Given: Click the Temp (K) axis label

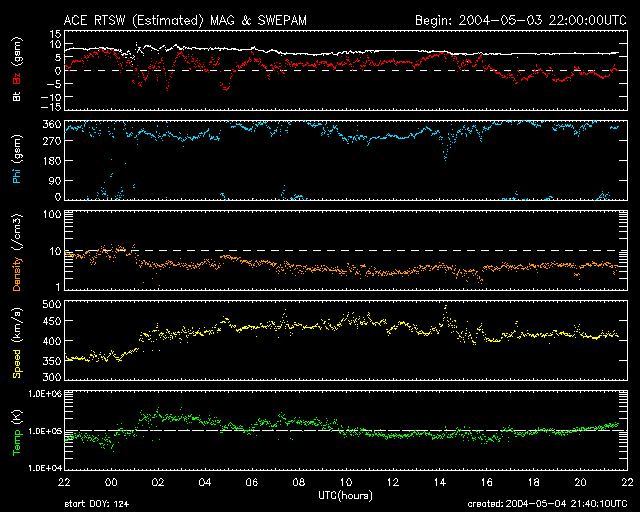Looking at the screenshot, I should [x=17, y=433].
